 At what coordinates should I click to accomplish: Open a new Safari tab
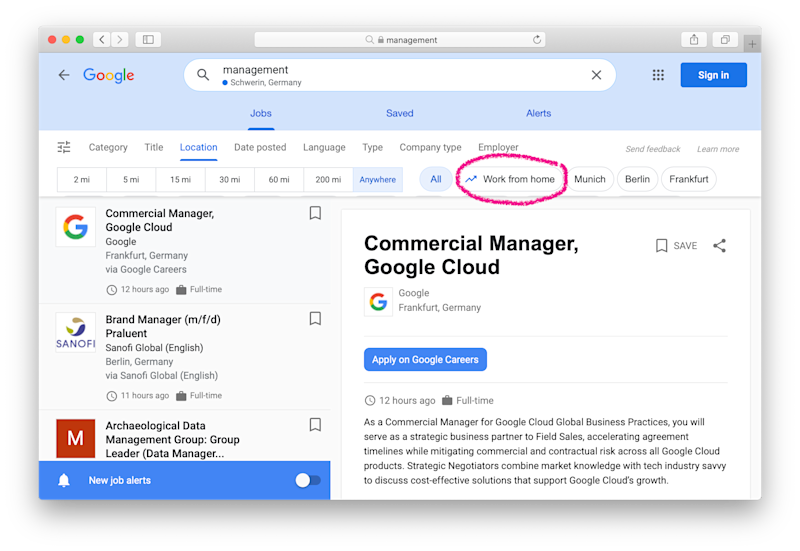pyautogui.click(x=752, y=44)
